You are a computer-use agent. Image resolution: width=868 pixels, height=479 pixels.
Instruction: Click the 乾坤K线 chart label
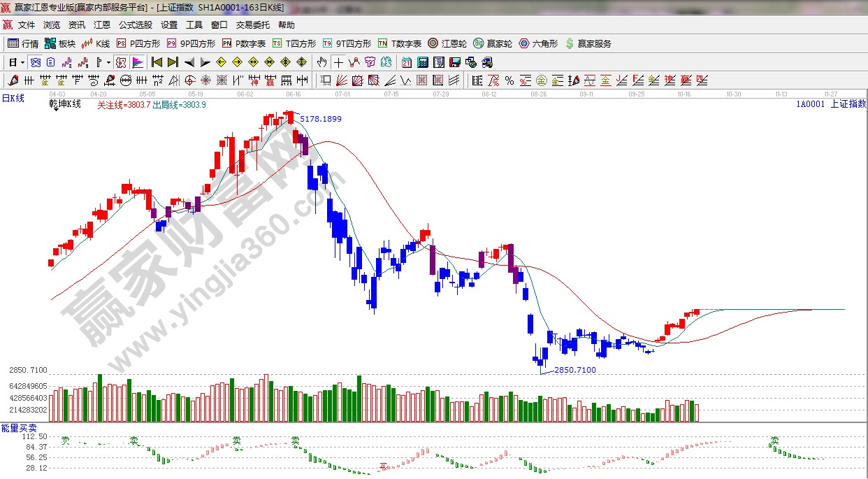(x=65, y=104)
